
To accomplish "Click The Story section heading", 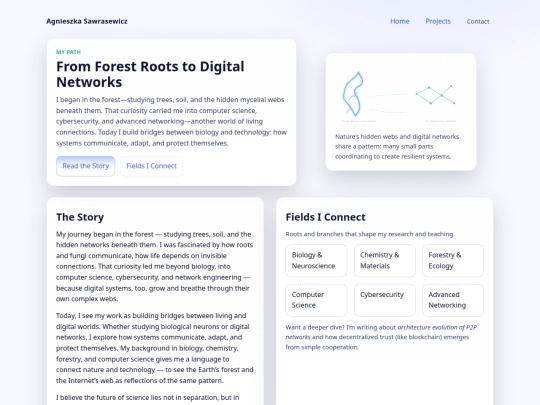I will point(80,217).
